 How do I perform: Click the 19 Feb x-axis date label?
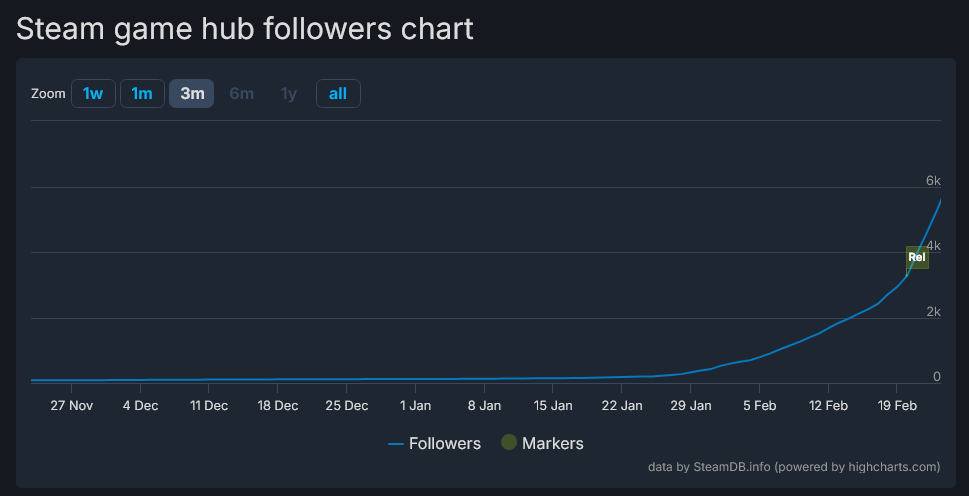(897, 405)
